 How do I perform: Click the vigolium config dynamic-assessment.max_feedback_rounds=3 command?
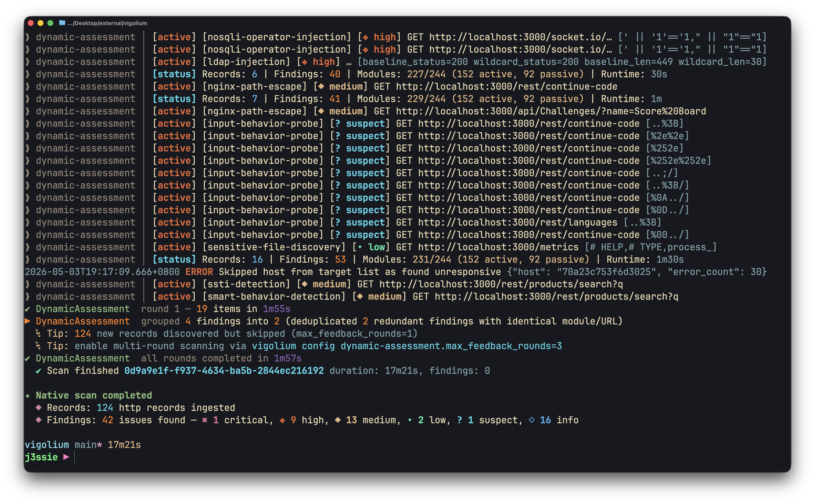click(407, 346)
